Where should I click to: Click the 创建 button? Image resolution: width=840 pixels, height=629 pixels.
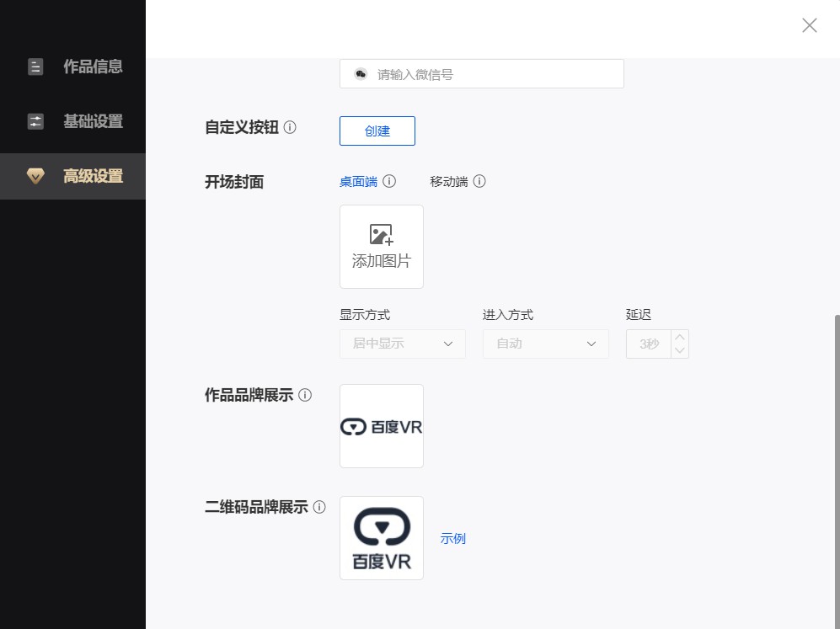[x=377, y=131]
